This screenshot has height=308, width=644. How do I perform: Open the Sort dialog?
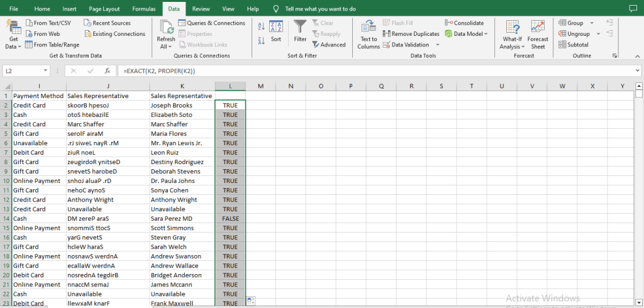click(x=276, y=31)
